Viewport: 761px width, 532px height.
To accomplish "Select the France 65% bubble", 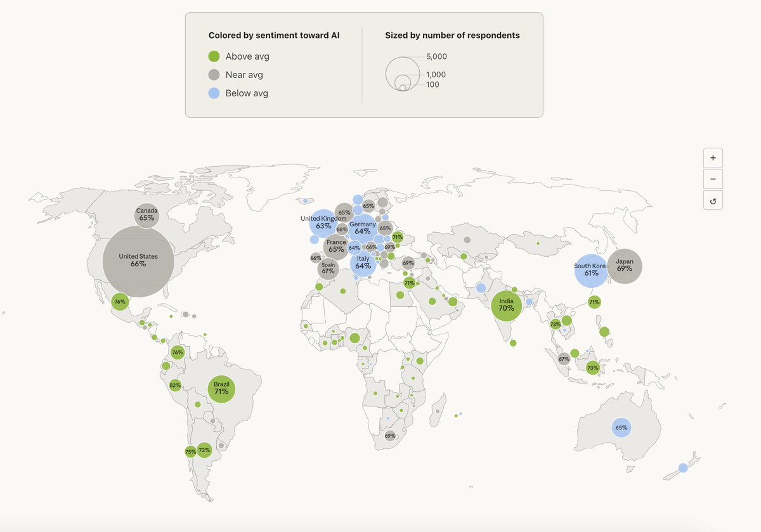I will coord(337,246).
